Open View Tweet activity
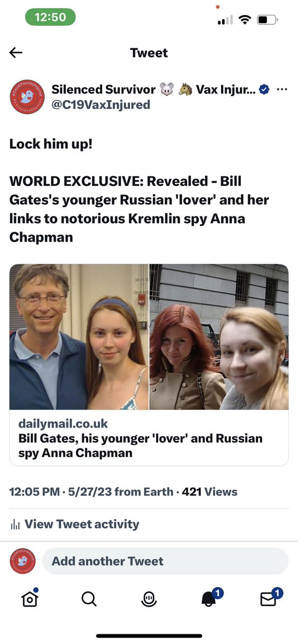The height and width of the screenshot is (644, 298). [74, 524]
